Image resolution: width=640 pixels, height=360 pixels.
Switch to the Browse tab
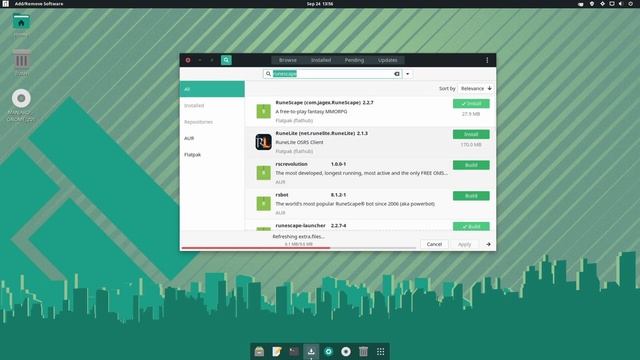pos(288,60)
